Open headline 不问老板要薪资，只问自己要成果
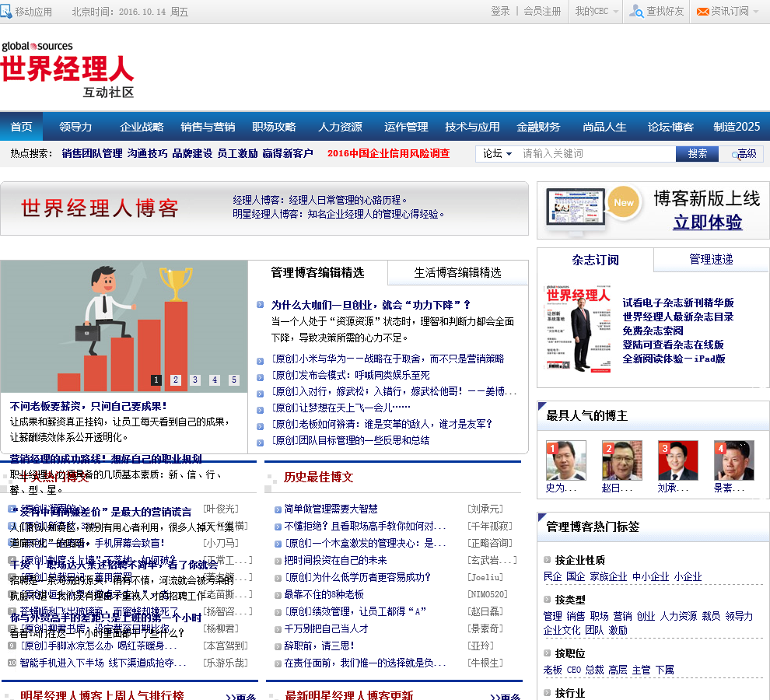The image size is (770, 700). 89,406
